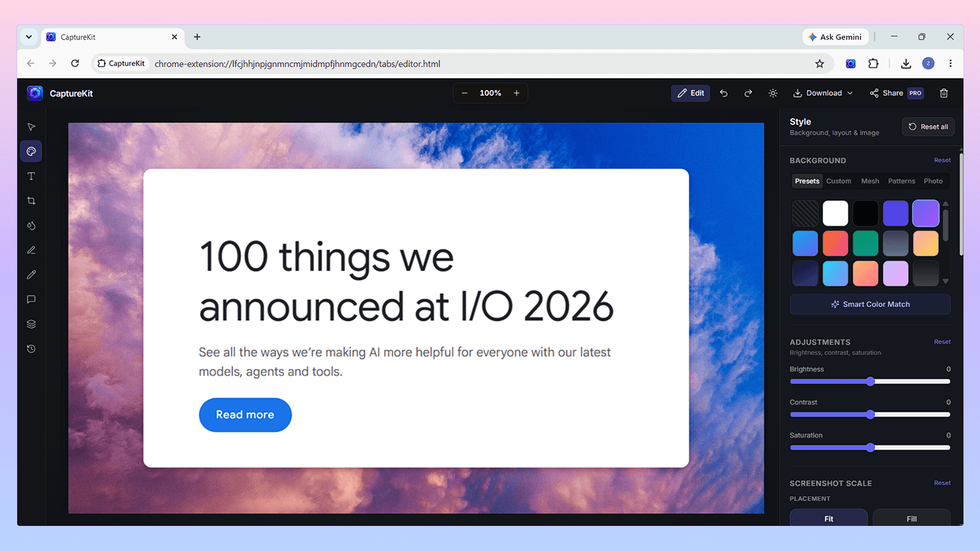The height and width of the screenshot is (551, 980).
Task: Click Smart Color Match button
Action: (x=870, y=304)
